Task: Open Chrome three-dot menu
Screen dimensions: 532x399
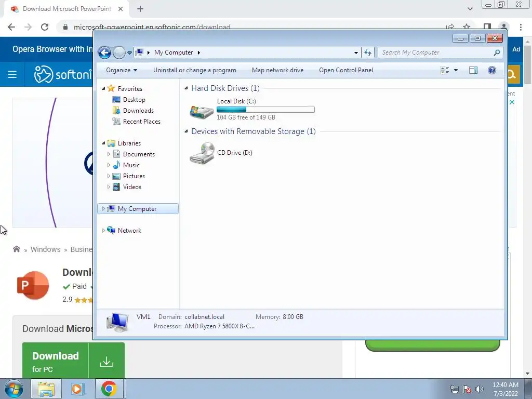Action: tap(521, 27)
